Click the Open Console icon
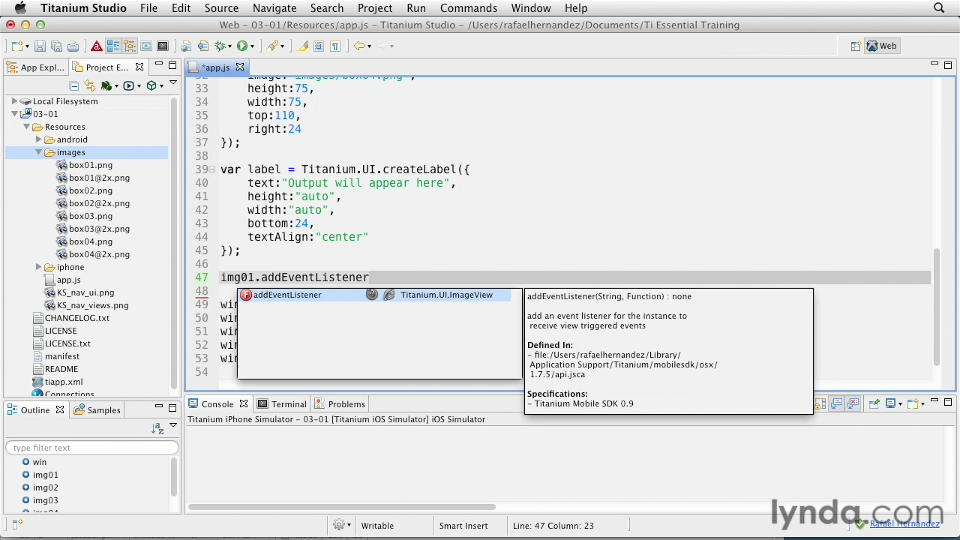 [x=913, y=403]
